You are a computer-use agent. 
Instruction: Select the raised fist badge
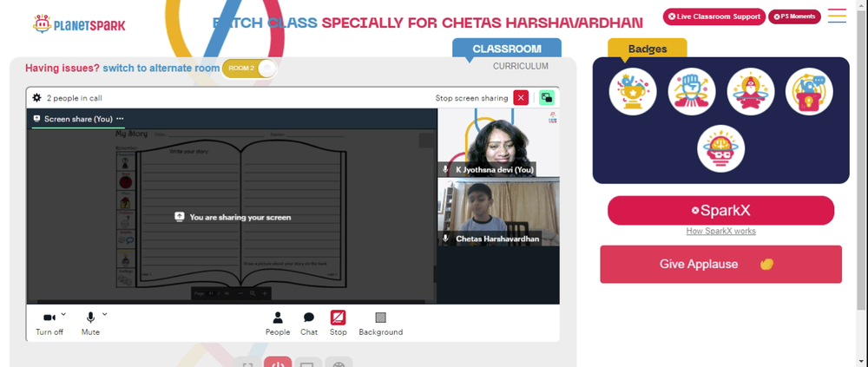coord(692,91)
